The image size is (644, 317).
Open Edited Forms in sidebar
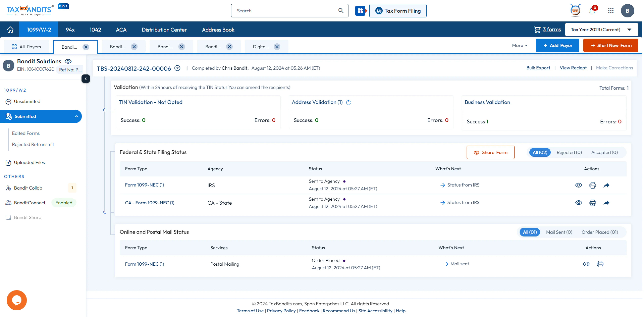[x=26, y=134]
